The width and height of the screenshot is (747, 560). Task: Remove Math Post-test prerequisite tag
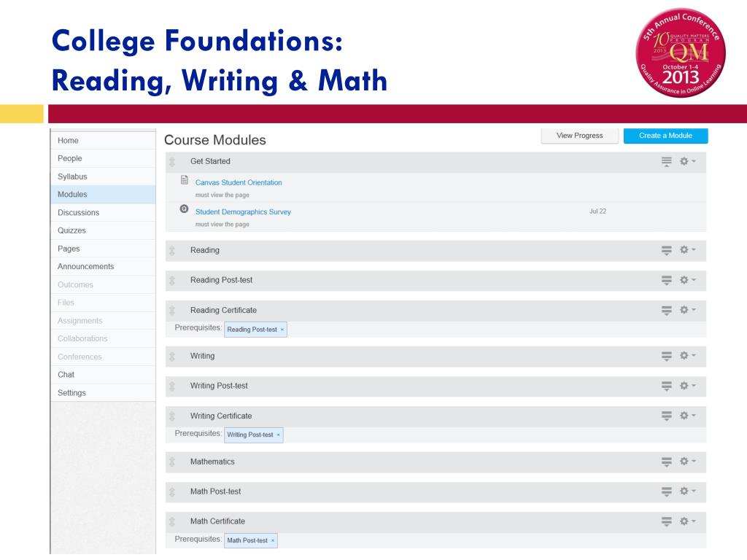point(273,540)
